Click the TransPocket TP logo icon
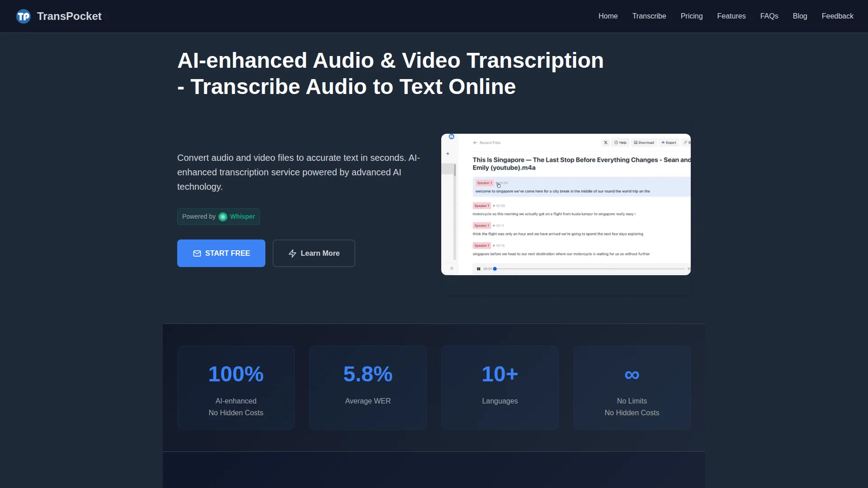This screenshot has width=868, height=488. (24, 16)
